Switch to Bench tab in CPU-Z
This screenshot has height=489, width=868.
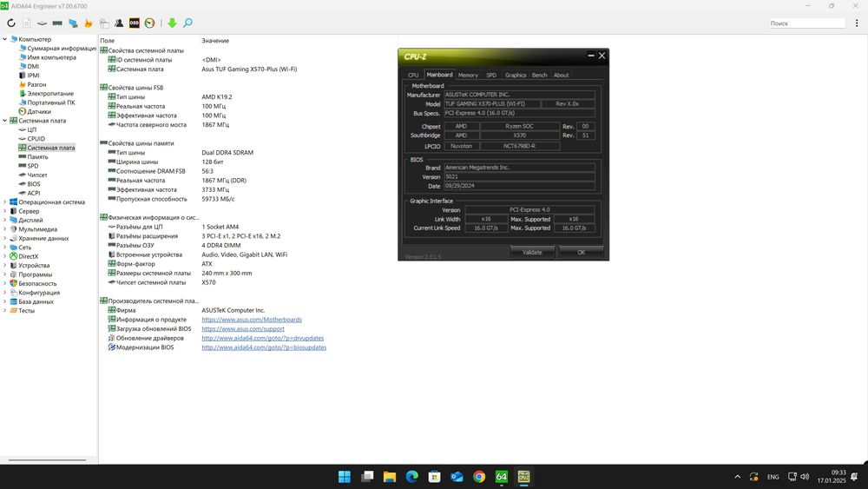(x=539, y=75)
